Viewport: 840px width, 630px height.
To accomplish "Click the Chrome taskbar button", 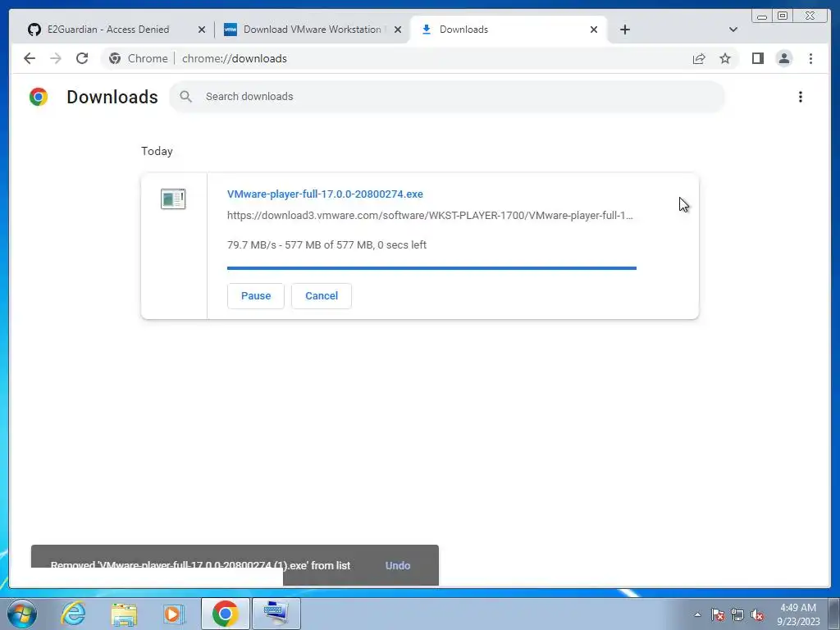I will [225, 614].
